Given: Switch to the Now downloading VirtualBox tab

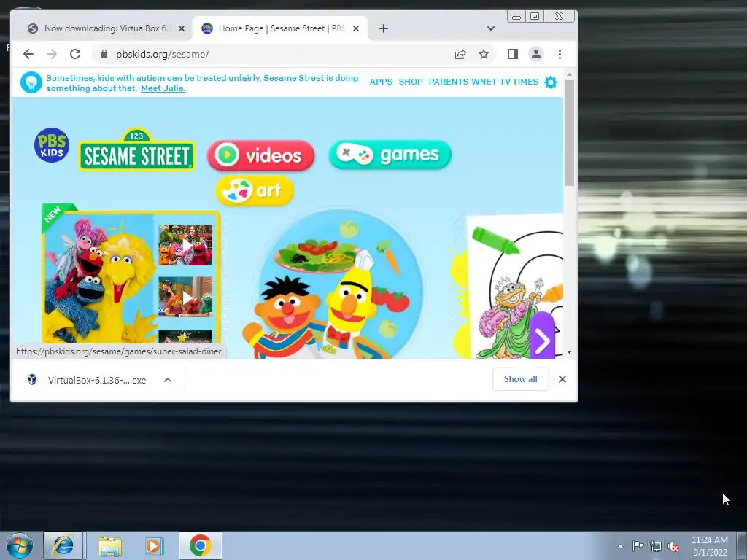Looking at the screenshot, I should (x=107, y=28).
